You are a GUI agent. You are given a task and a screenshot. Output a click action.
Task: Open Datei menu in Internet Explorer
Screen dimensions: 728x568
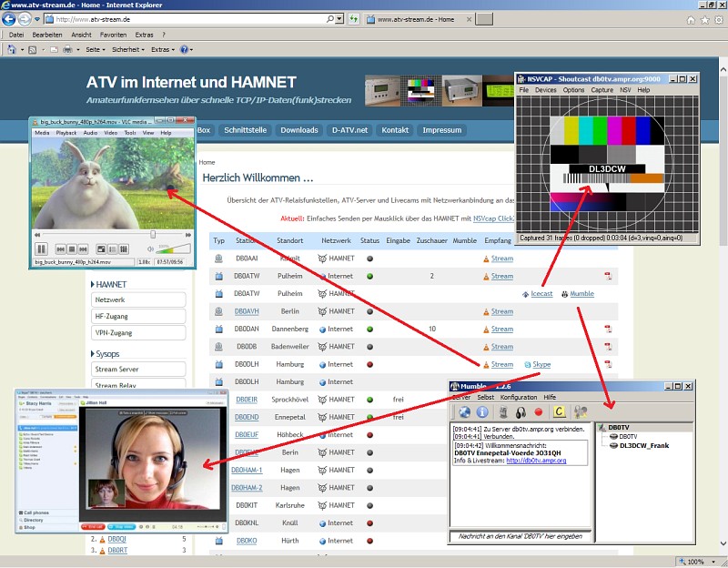pyautogui.click(x=16, y=35)
